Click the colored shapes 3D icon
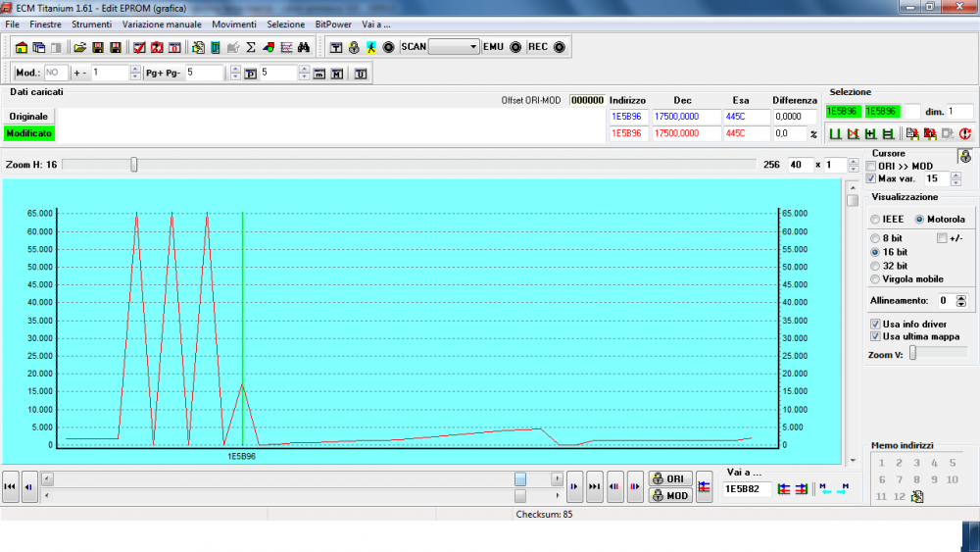Viewport: 980px width, 552px height. point(269,47)
